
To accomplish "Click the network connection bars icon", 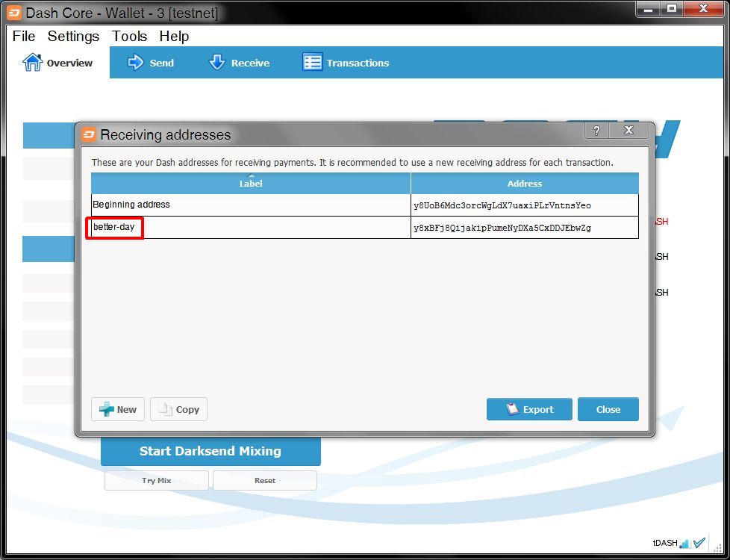I will pos(684,544).
